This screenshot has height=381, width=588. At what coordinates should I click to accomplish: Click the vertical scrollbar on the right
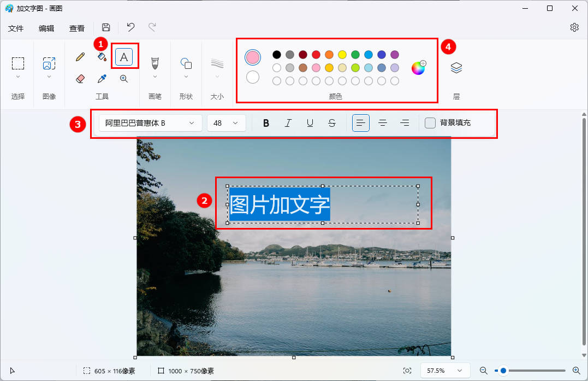pyautogui.click(x=584, y=233)
